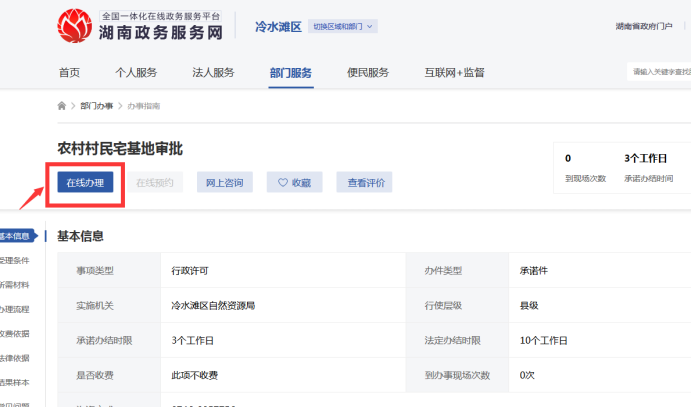692x407 pixels.
Task: Jump to 办理流程 section in sidebar
Action: click(14, 309)
